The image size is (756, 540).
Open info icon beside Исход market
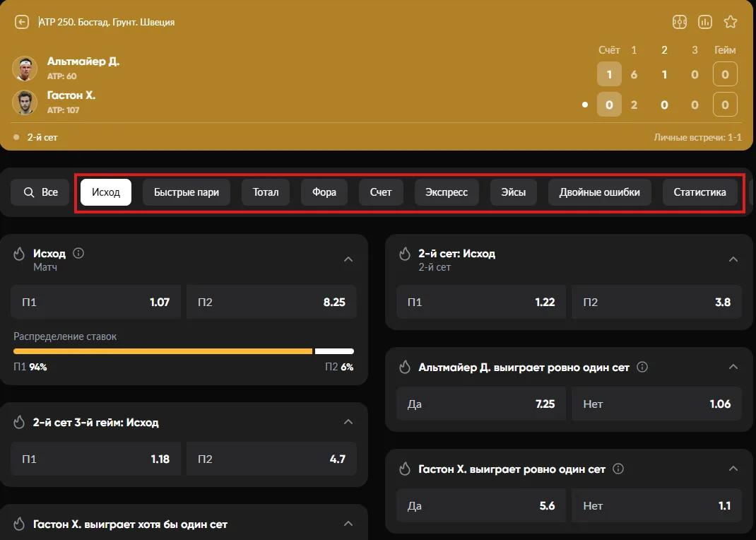pos(78,253)
